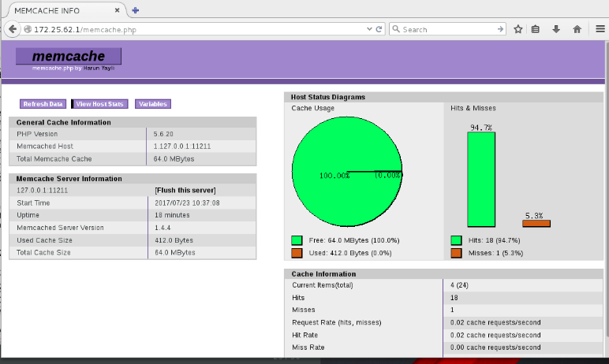This screenshot has height=364, width=609.
Task: Click the magnifier icon in search box
Action: pos(396,29)
